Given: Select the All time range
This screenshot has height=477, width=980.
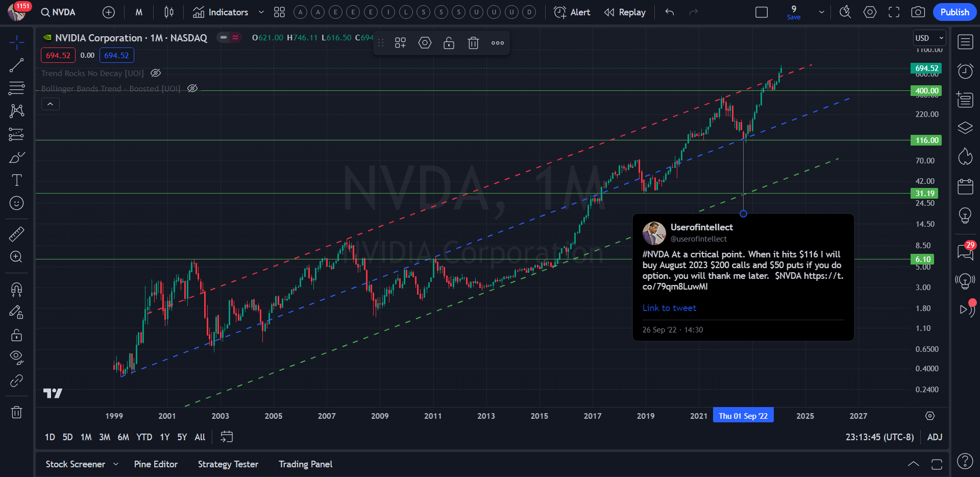Looking at the screenshot, I should pyautogui.click(x=200, y=437).
